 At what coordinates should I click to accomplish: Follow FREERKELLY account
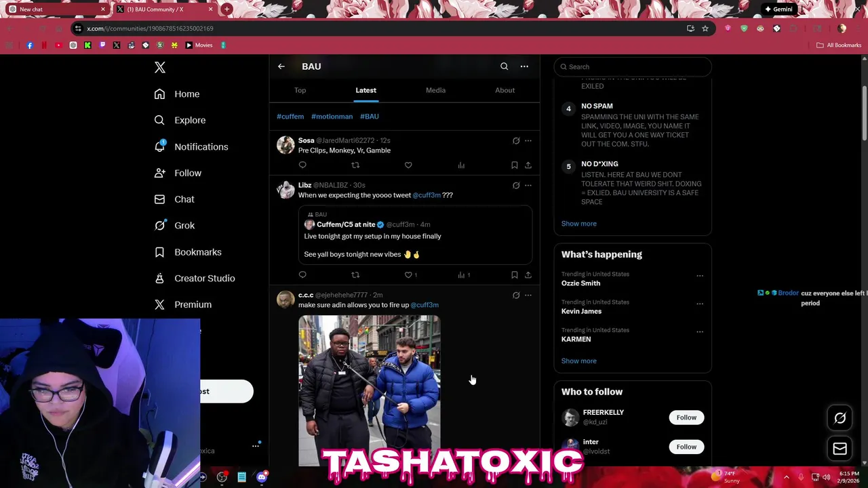coord(686,418)
